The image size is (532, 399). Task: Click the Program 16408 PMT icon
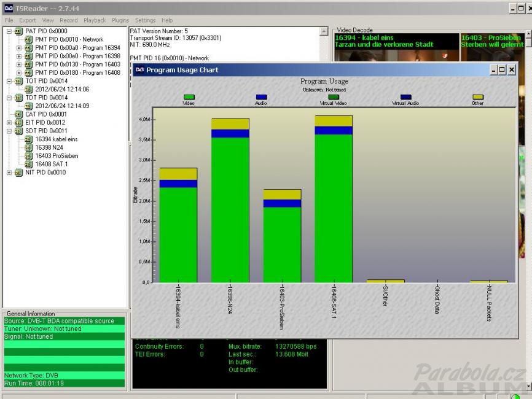[x=29, y=73]
